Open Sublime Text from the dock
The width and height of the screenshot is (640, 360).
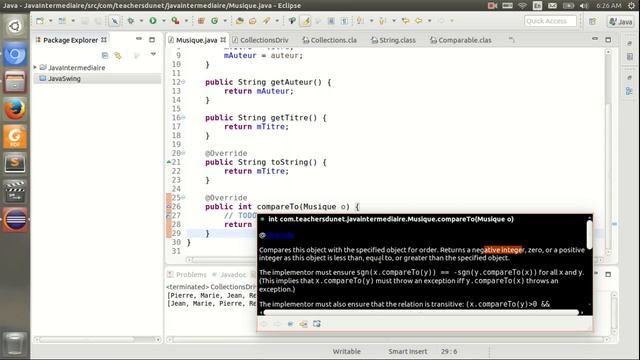15,164
